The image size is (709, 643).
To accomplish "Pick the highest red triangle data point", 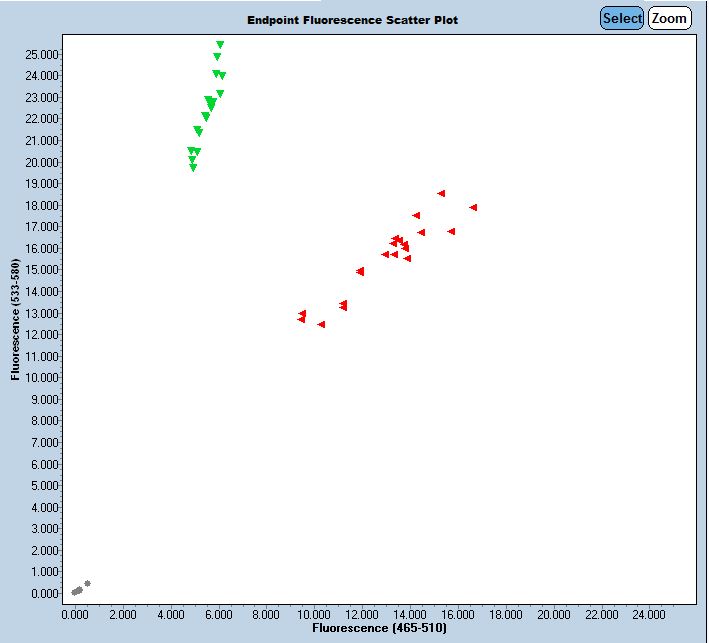I will tap(441, 193).
